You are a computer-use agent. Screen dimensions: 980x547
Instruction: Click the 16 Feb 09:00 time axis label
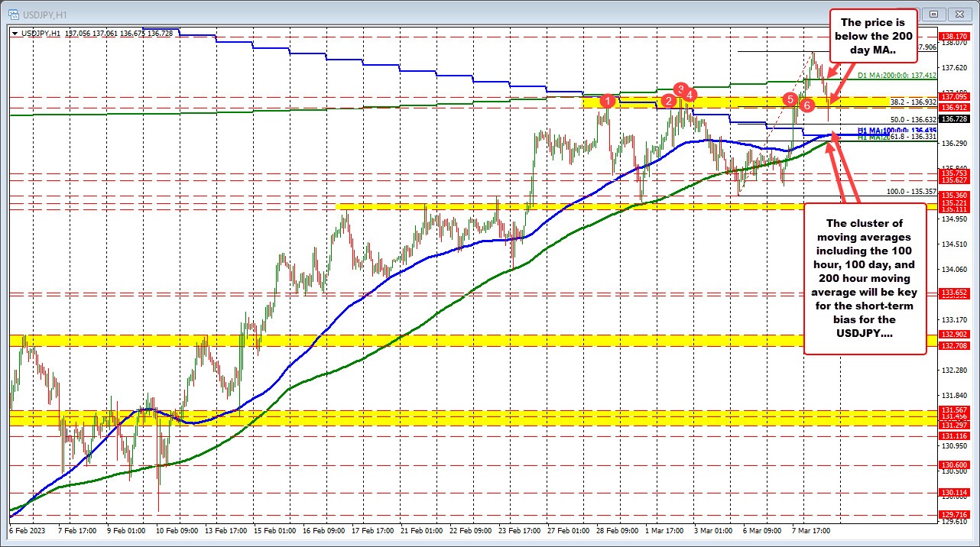[323, 529]
